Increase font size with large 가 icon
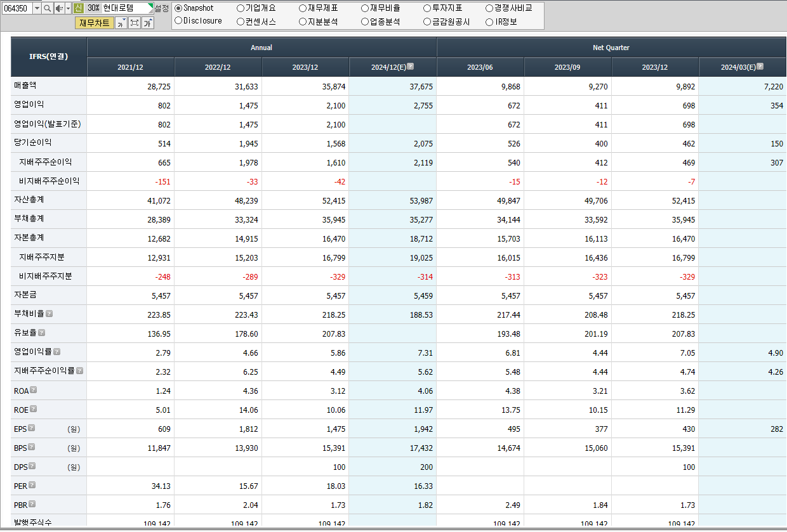 tap(147, 23)
